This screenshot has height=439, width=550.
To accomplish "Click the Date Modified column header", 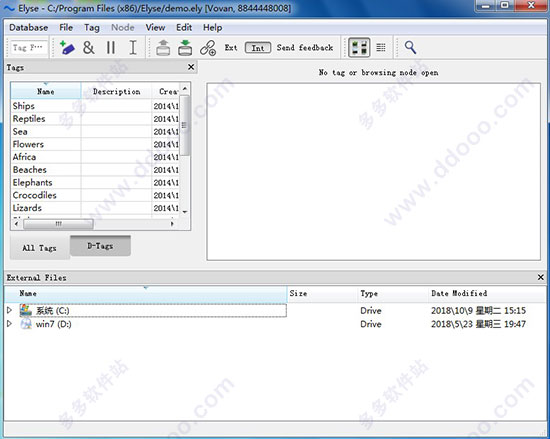I will [487, 293].
